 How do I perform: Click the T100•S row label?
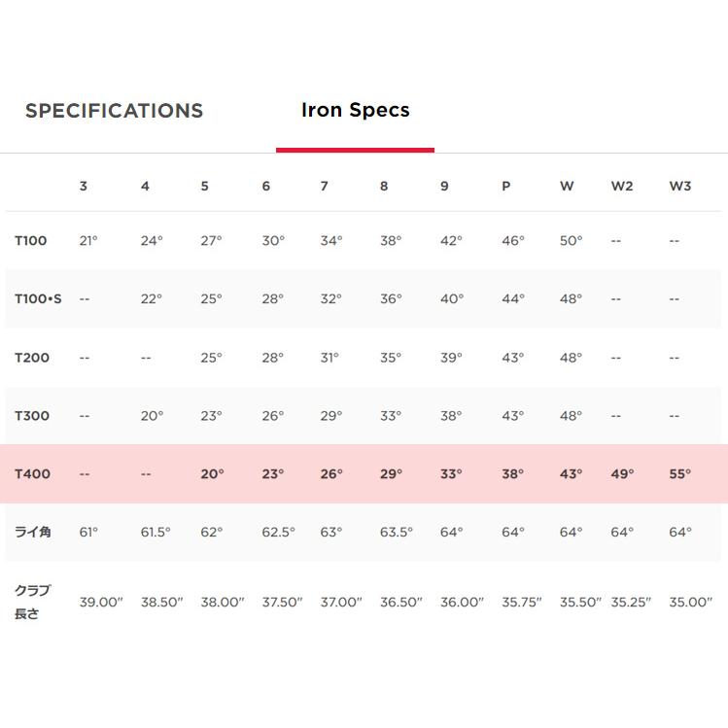[x=38, y=299]
